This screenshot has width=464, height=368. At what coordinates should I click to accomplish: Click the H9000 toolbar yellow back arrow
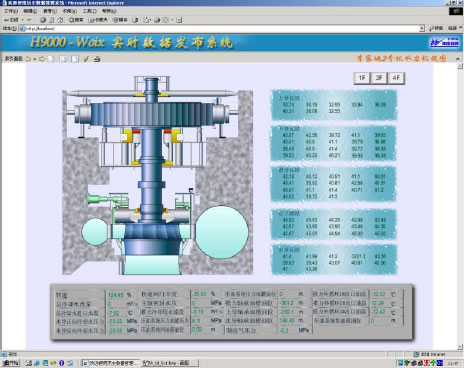tap(28, 59)
